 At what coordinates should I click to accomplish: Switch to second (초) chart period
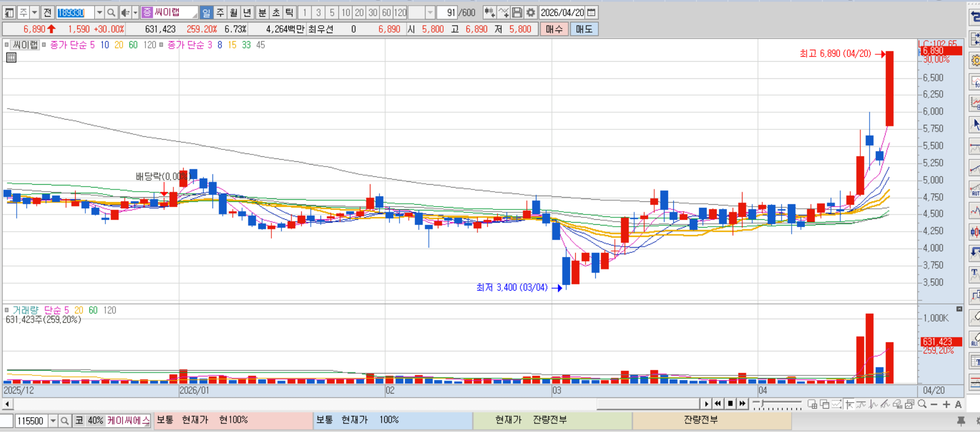[x=276, y=13]
